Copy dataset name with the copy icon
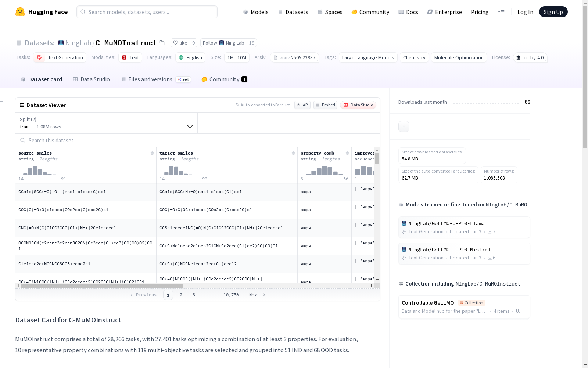The height and width of the screenshot is (368, 588). tap(162, 43)
